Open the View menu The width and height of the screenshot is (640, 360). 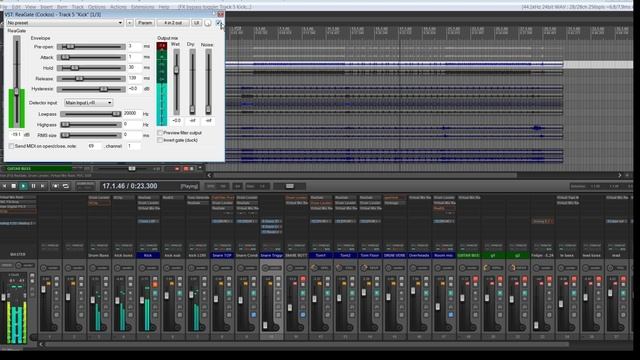31,7
